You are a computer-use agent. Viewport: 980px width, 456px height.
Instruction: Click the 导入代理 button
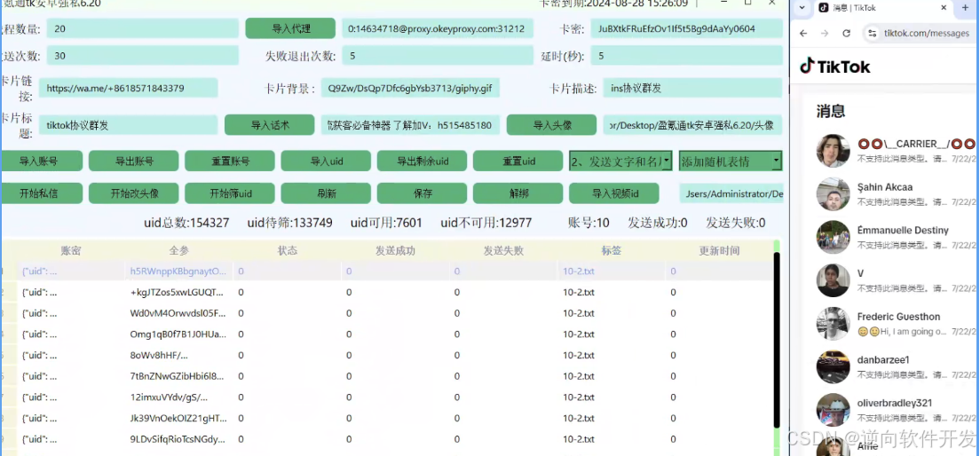pos(290,28)
